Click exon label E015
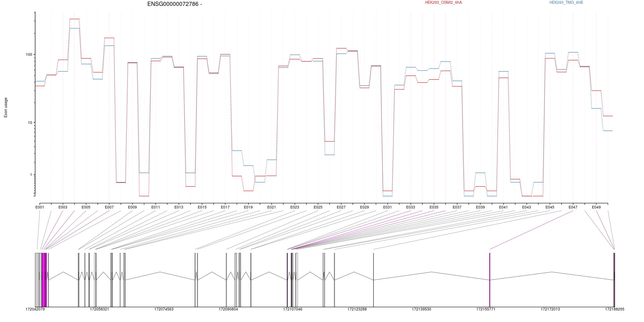The width and height of the screenshot is (644, 322). click(x=202, y=207)
